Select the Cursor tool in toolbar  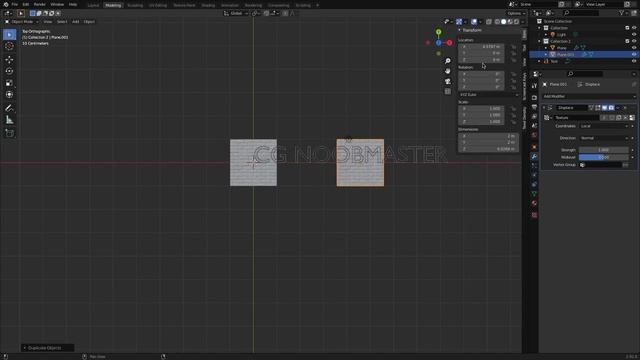[x=9, y=47]
